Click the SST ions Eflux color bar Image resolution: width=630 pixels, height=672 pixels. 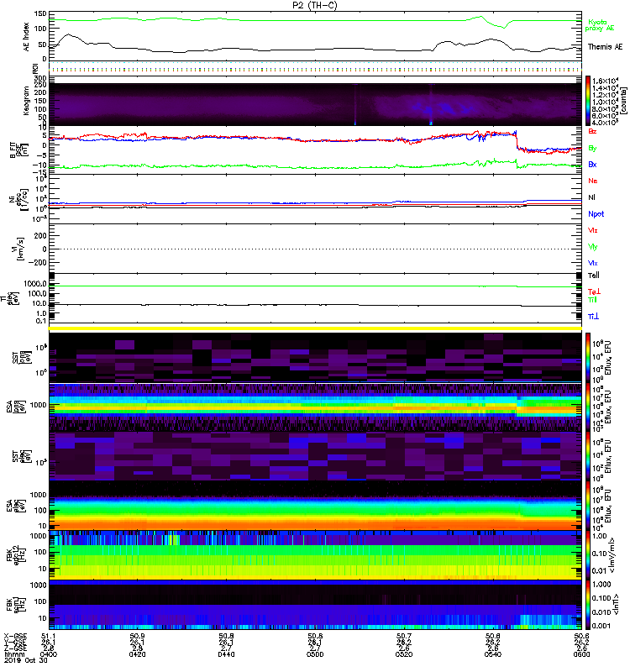pyautogui.click(x=588, y=357)
